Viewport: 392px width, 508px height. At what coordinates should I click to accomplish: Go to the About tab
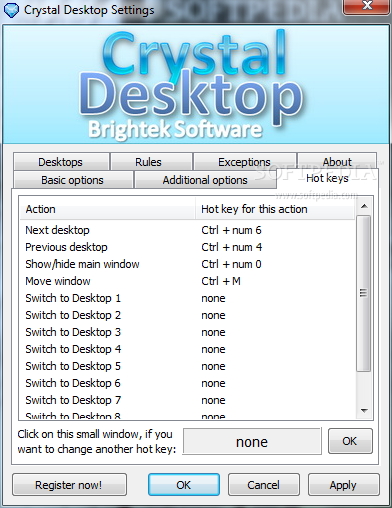[337, 162]
